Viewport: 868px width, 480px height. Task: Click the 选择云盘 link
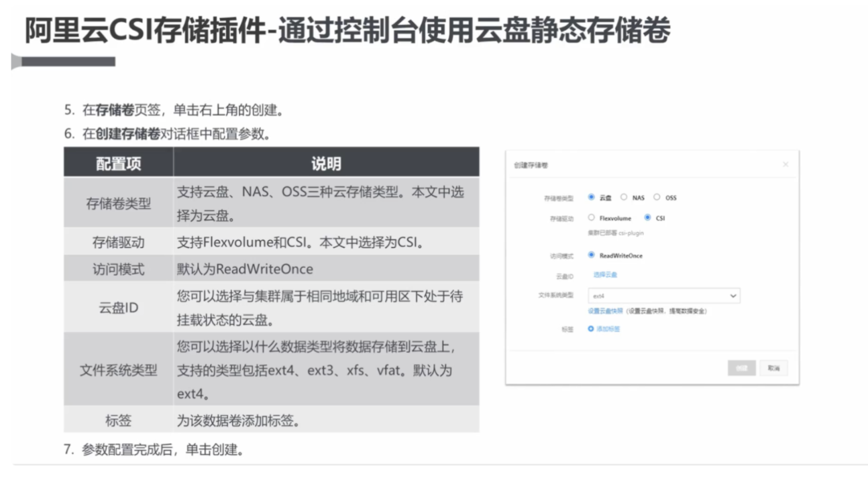[605, 275]
